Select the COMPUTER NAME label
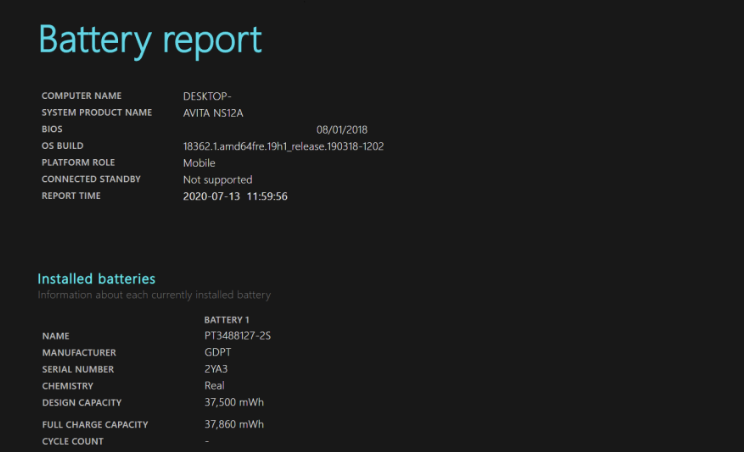The width and height of the screenshot is (744, 452). [82, 96]
